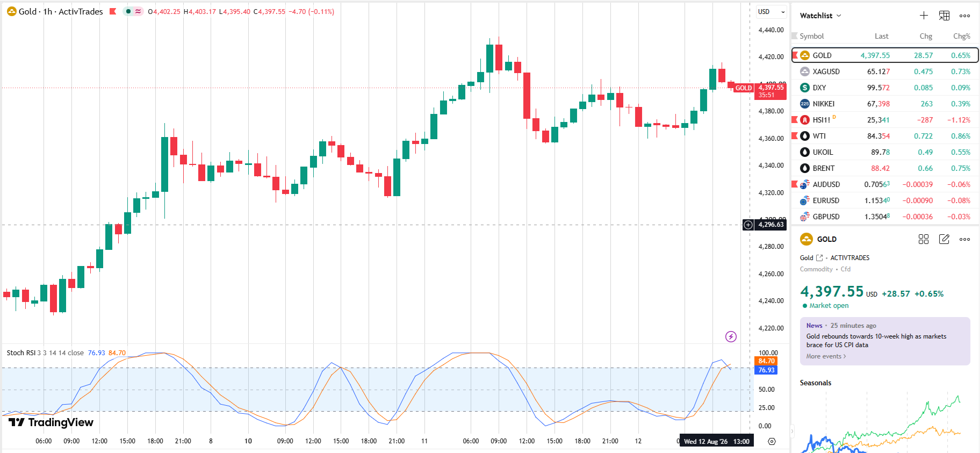Click the purple lightning event icon
Image resolution: width=980 pixels, height=453 pixels.
point(731,336)
